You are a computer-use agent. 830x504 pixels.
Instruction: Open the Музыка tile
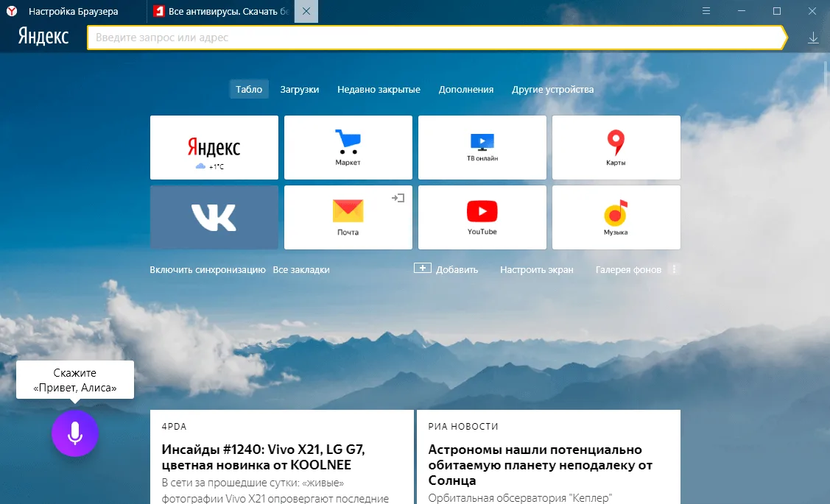tap(616, 217)
